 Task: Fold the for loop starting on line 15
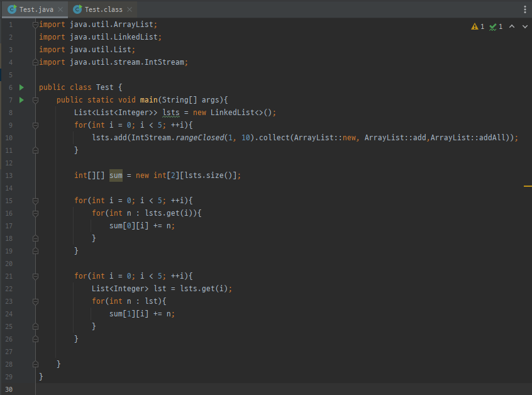point(35,201)
